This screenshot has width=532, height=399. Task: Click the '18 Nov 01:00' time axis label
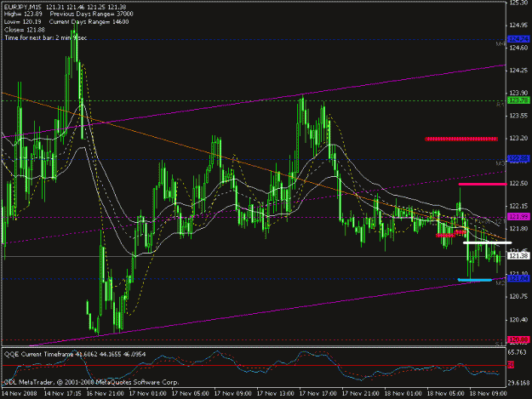click(x=403, y=394)
